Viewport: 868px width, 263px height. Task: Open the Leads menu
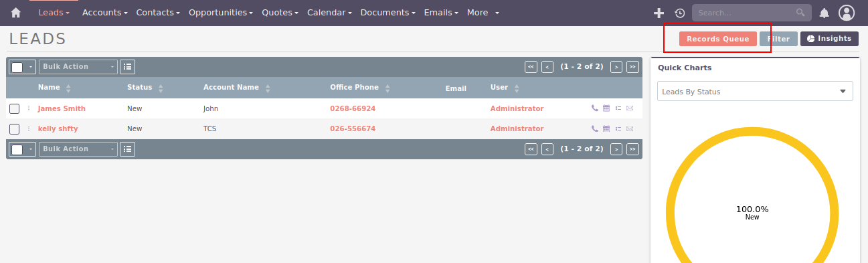[54, 13]
